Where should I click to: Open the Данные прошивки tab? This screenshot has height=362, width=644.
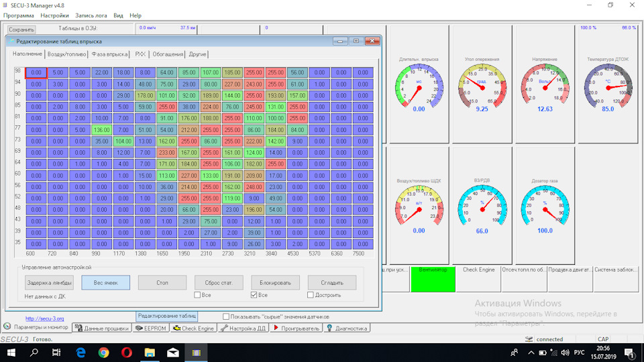click(x=102, y=328)
